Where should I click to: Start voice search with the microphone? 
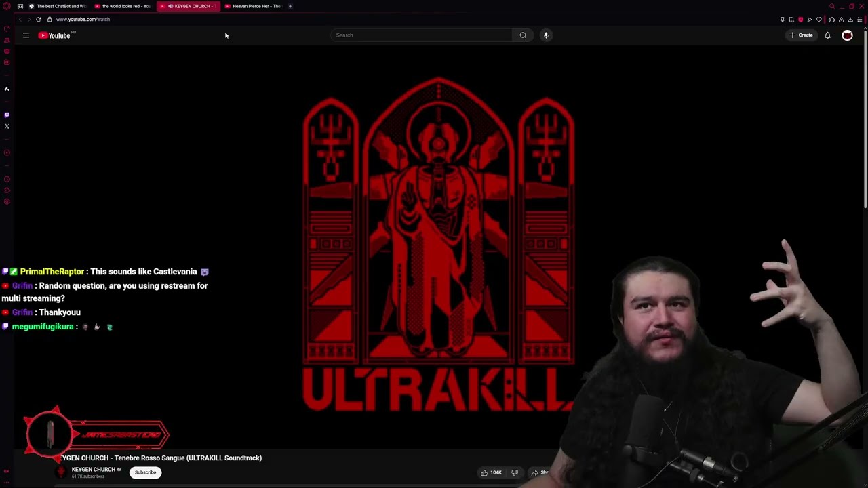click(546, 35)
